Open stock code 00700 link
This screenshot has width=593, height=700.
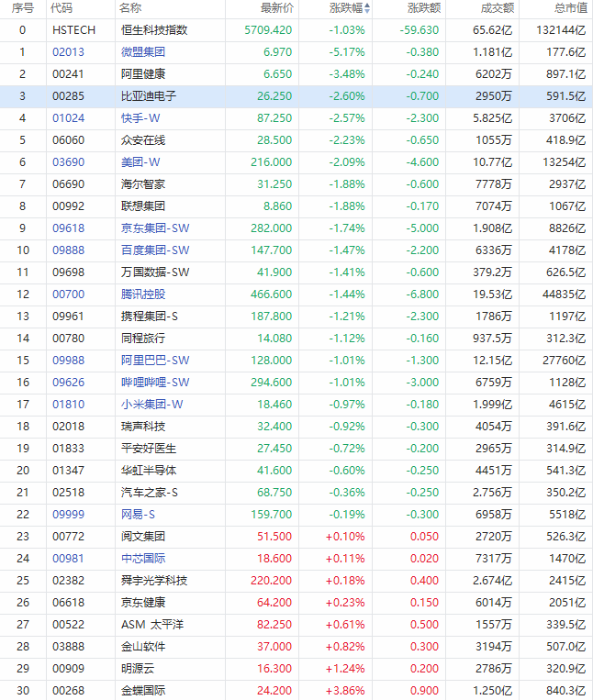68,294
